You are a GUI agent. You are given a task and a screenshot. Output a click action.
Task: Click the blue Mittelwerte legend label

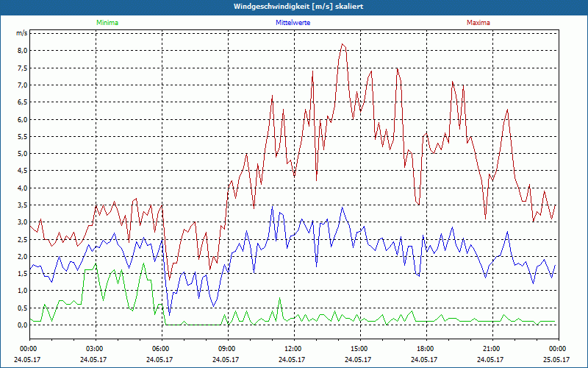click(293, 23)
